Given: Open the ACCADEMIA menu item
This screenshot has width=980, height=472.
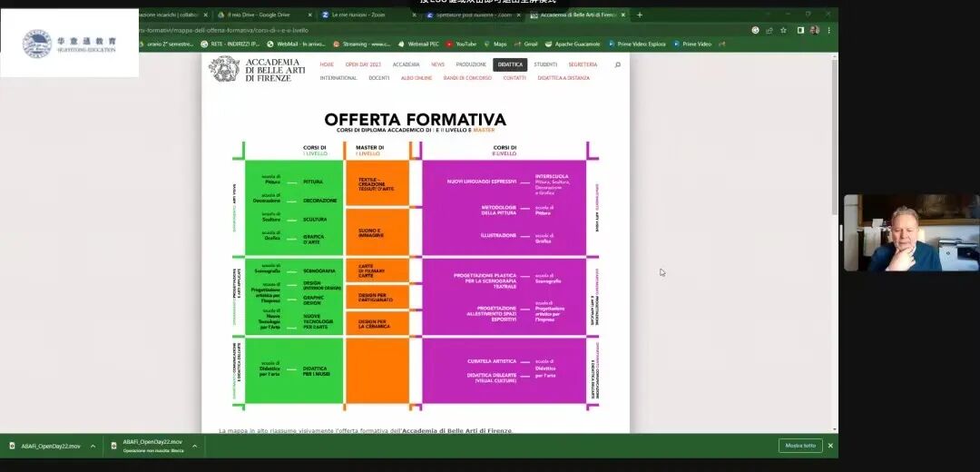Looking at the screenshot, I should 407,64.
